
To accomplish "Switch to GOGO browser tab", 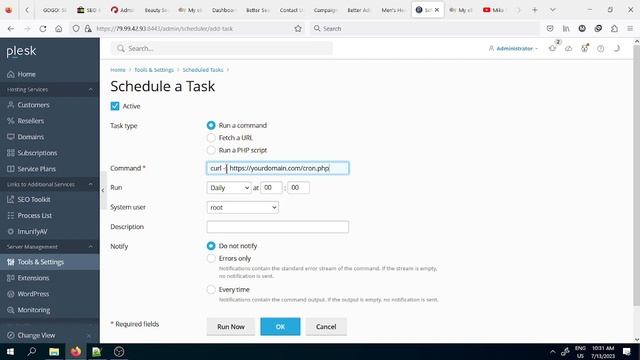I will tap(54, 10).
